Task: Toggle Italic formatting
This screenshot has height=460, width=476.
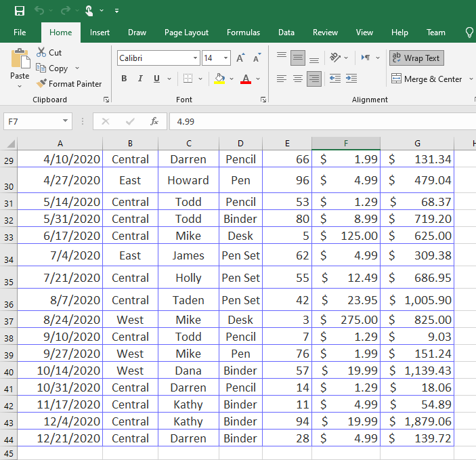Action: (140, 79)
